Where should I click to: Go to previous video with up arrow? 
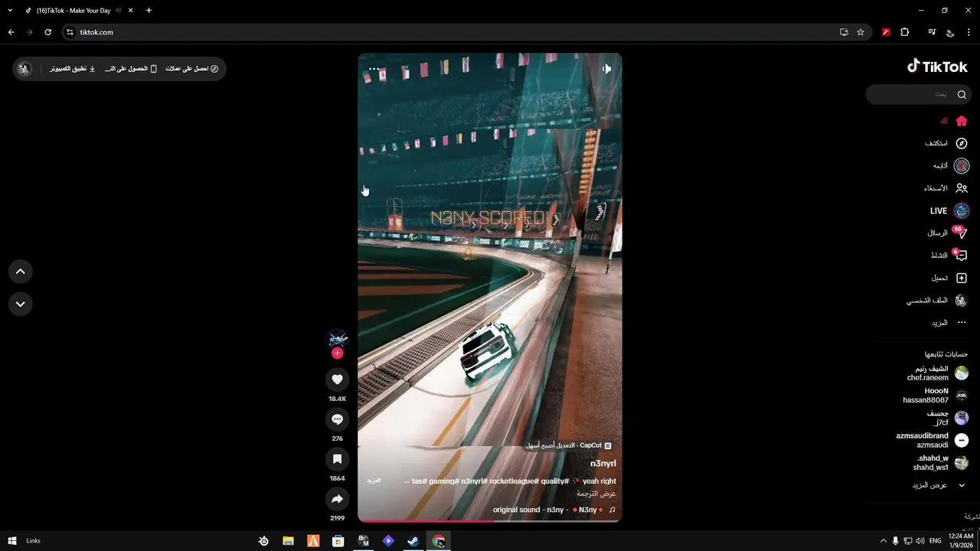[21, 271]
